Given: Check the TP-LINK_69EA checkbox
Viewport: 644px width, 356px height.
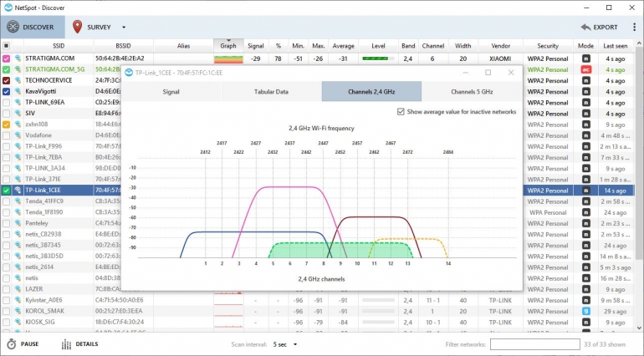Looking at the screenshot, I should pyautogui.click(x=6, y=102).
